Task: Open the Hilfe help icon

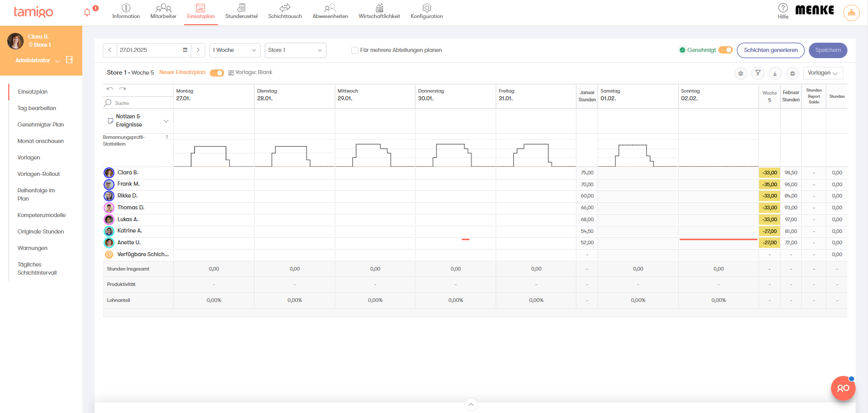Action: tap(783, 8)
